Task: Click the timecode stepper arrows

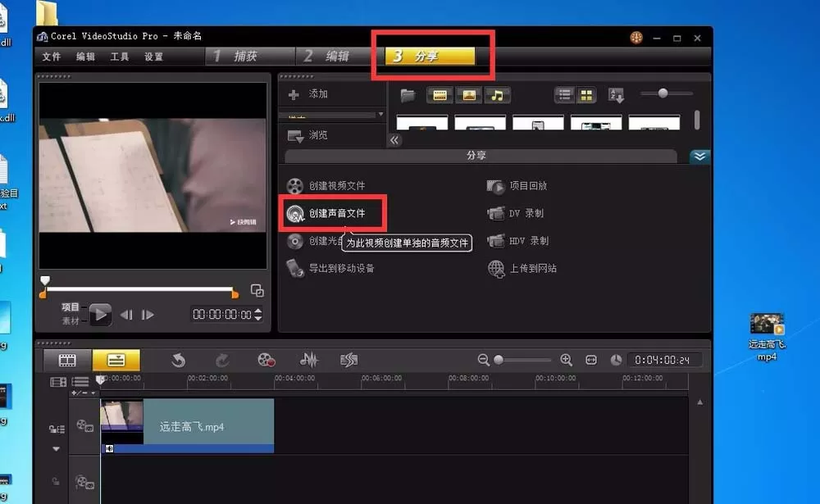Action: pyautogui.click(x=257, y=314)
